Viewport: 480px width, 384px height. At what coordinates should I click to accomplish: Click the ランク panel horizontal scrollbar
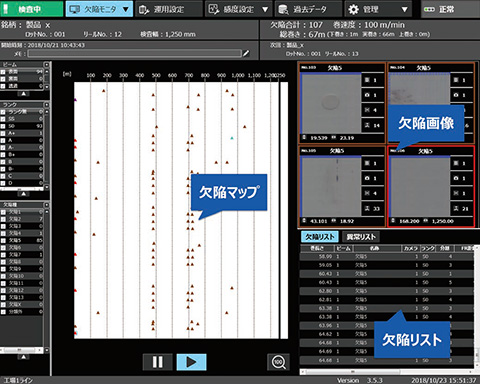point(22,189)
